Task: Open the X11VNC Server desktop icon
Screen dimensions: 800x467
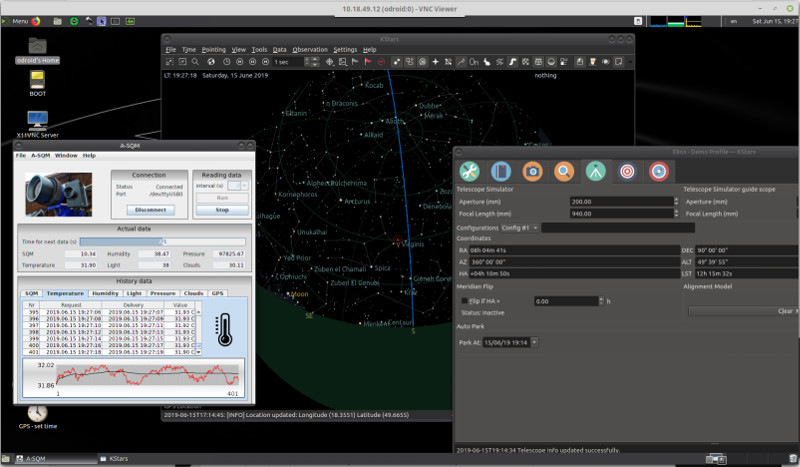Action: (37, 125)
